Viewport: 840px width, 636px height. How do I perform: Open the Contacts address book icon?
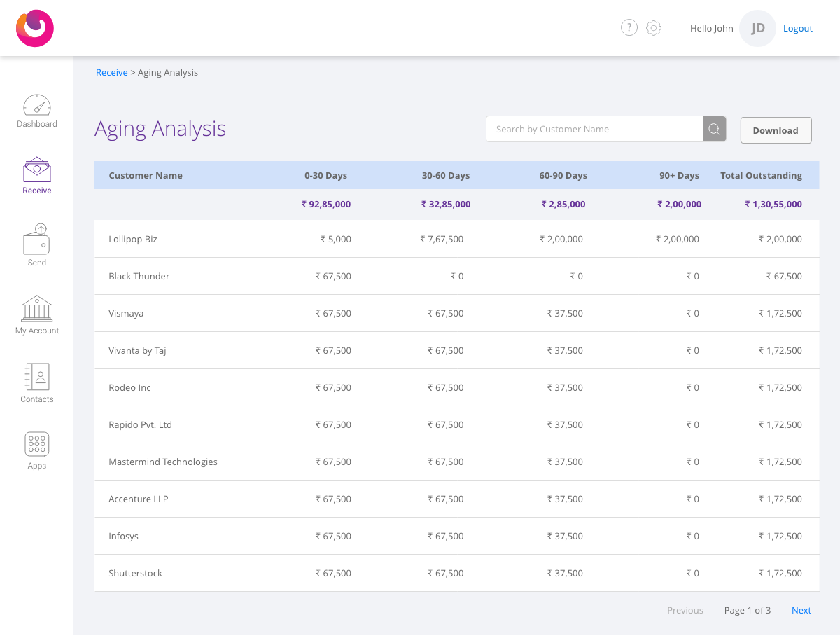click(37, 377)
